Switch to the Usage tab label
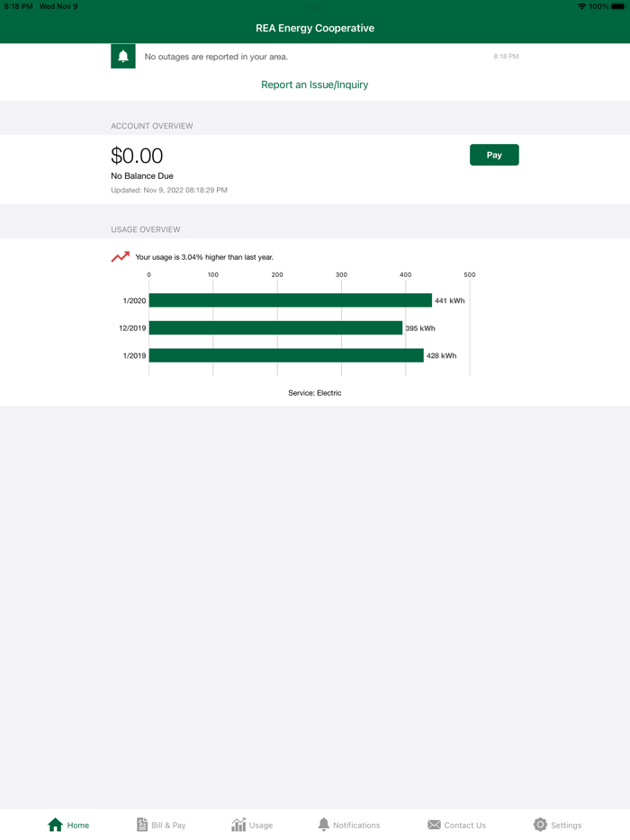 [261, 826]
